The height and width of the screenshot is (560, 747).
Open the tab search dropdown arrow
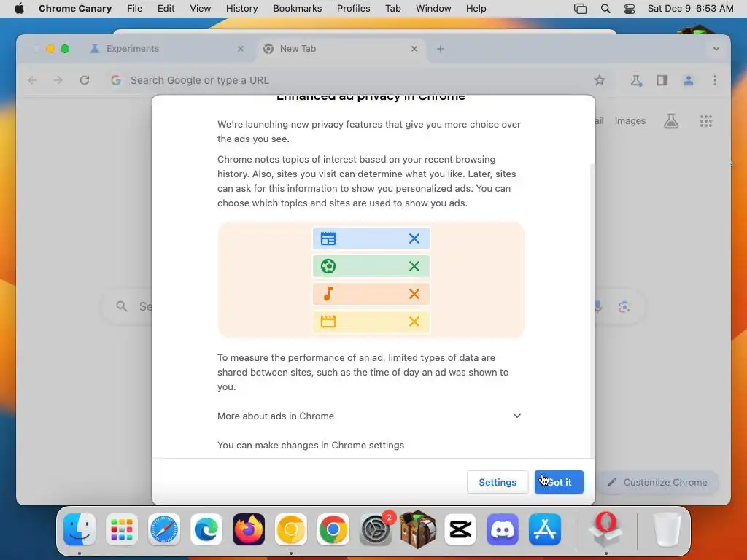(x=716, y=49)
